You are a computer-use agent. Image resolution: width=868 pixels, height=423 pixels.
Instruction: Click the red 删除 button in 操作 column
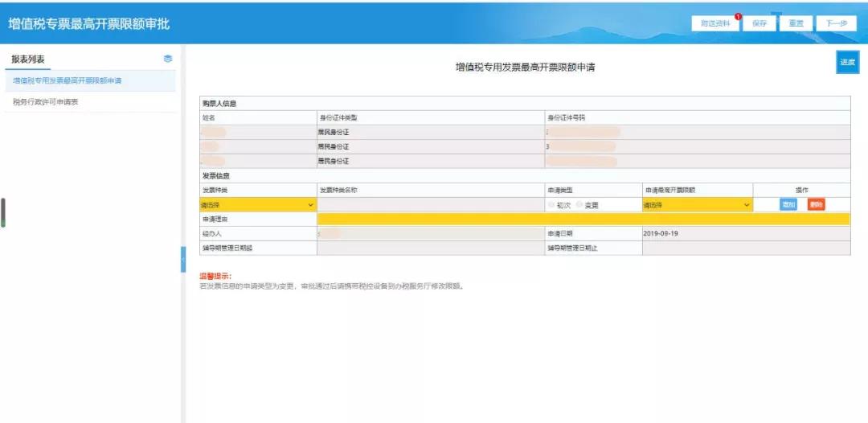coord(816,205)
